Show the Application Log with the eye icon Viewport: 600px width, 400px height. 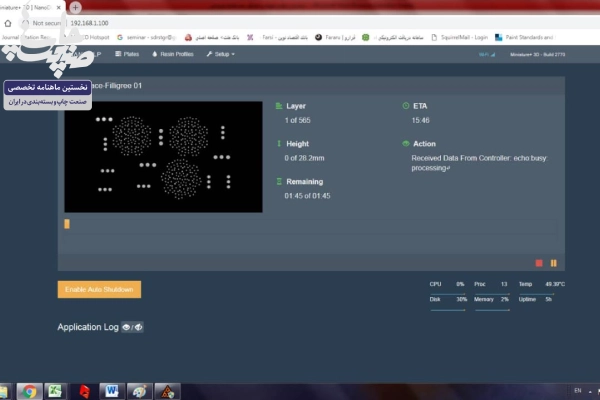[127, 327]
